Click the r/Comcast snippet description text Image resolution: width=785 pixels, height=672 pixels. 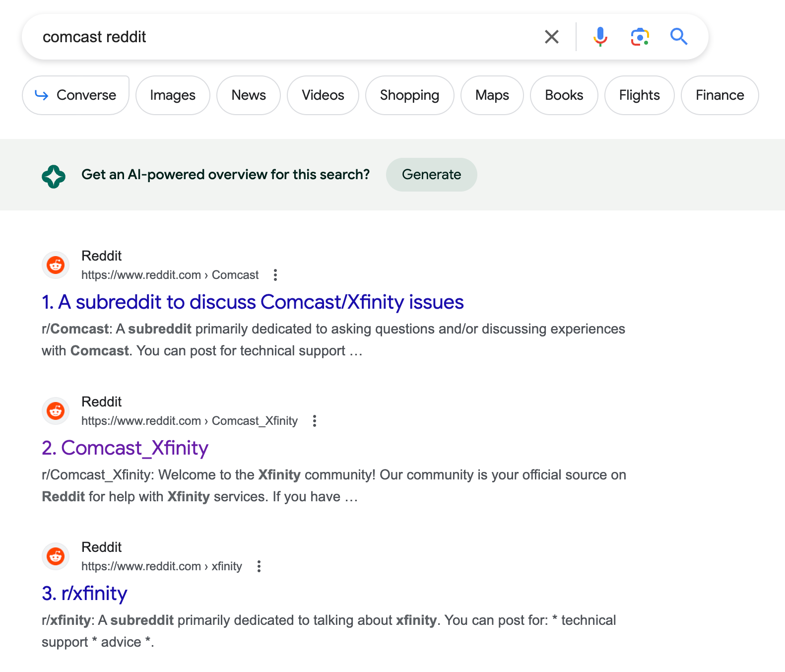click(333, 340)
